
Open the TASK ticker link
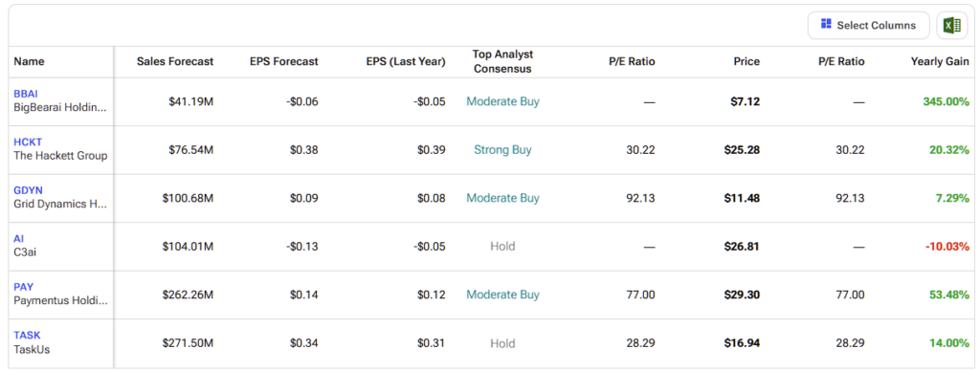tap(27, 335)
